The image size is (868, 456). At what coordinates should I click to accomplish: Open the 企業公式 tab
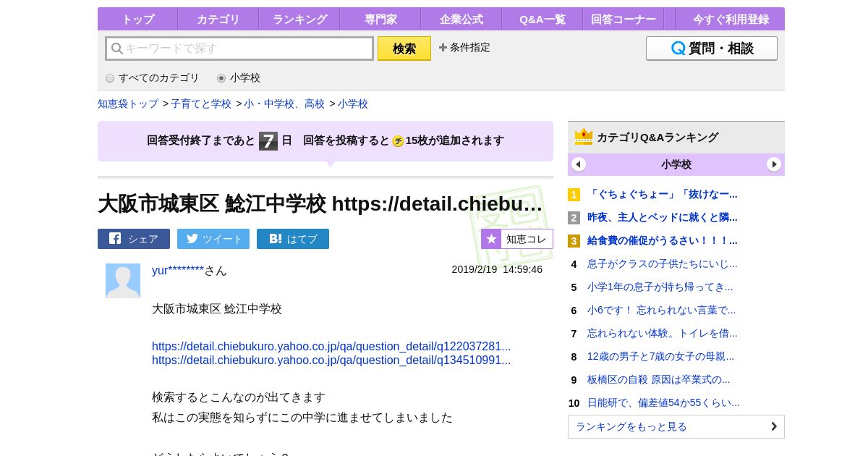point(461,20)
